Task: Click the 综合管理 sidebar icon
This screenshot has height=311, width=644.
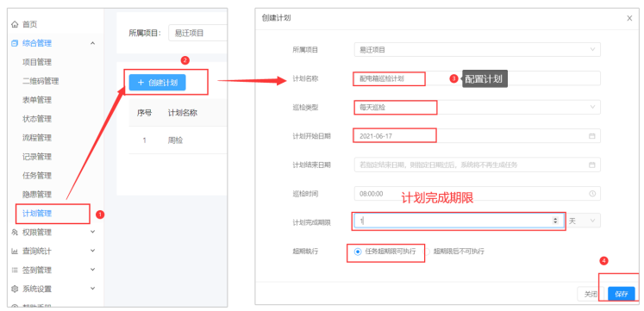Action: click(15, 43)
